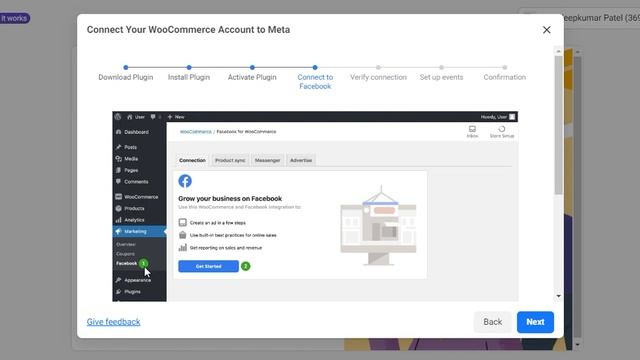Image resolution: width=640 pixels, height=360 pixels.
Task: Select the Advertise tab in screenshot
Action: pyautogui.click(x=301, y=160)
